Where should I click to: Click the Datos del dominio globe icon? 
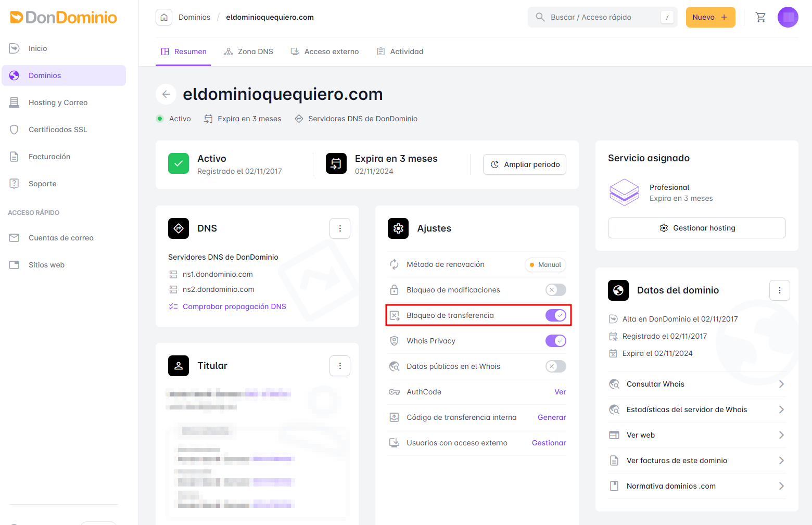(x=618, y=290)
